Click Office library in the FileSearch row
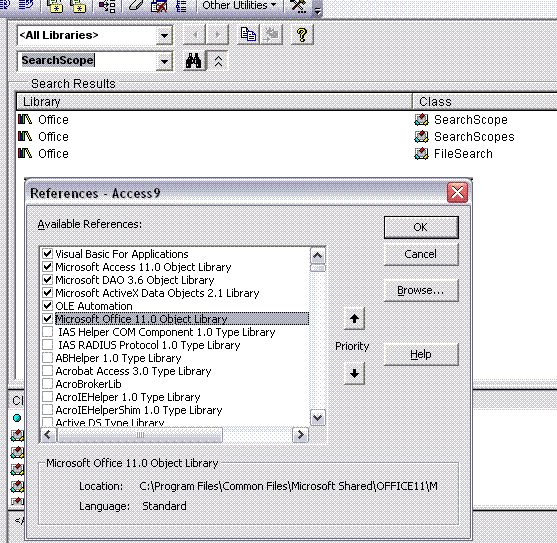Image resolution: width=557 pixels, height=543 pixels. pyautogui.click(x=53, y=154)
